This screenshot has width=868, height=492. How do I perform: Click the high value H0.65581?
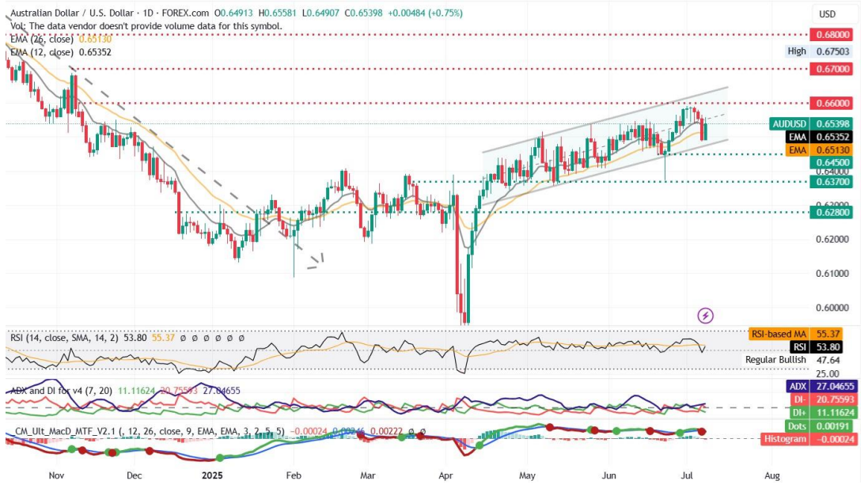tap(279, 13)
